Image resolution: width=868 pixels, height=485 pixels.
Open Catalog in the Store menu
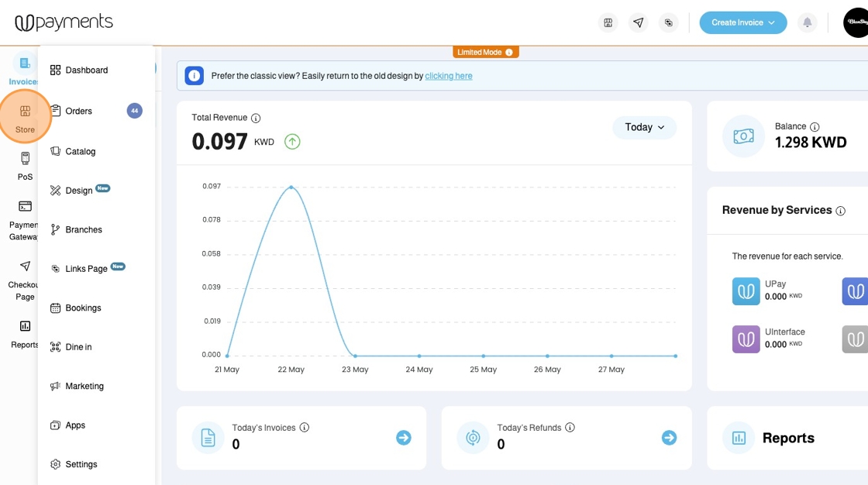tap(73, 151)
